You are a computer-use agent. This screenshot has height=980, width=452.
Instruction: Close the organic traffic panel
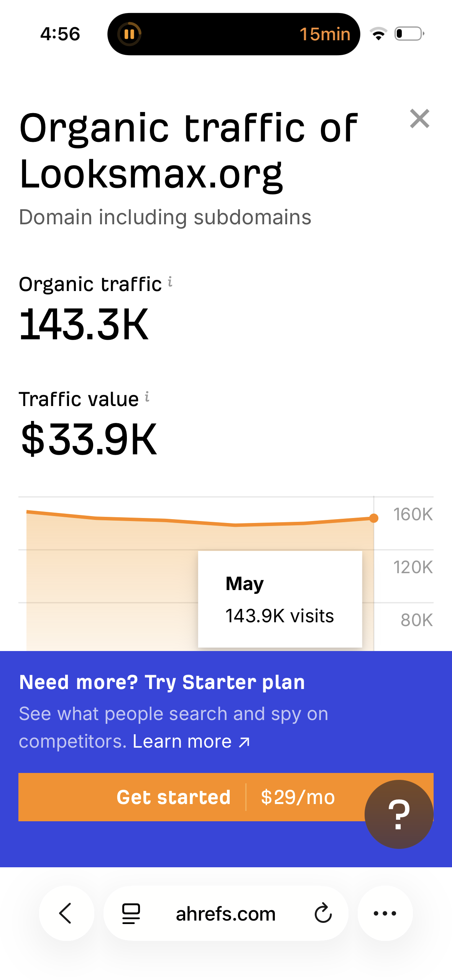419,118
